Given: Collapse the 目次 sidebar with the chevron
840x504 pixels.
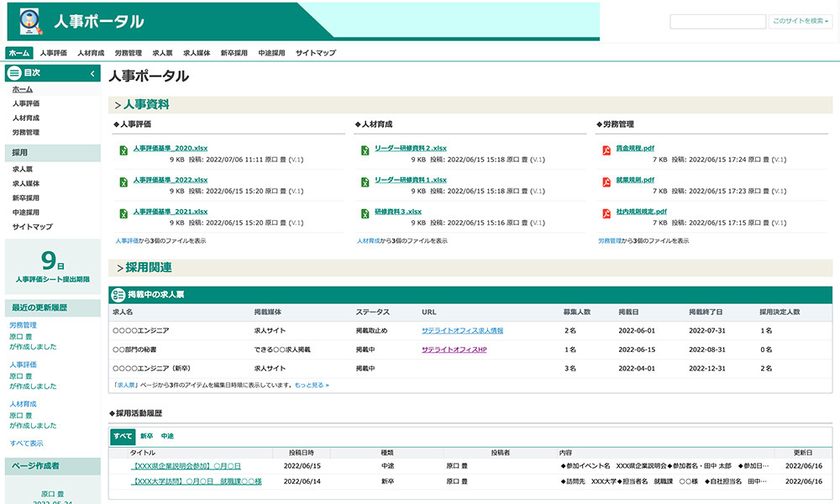Looking at the screenshot, I should coord(92,73).
